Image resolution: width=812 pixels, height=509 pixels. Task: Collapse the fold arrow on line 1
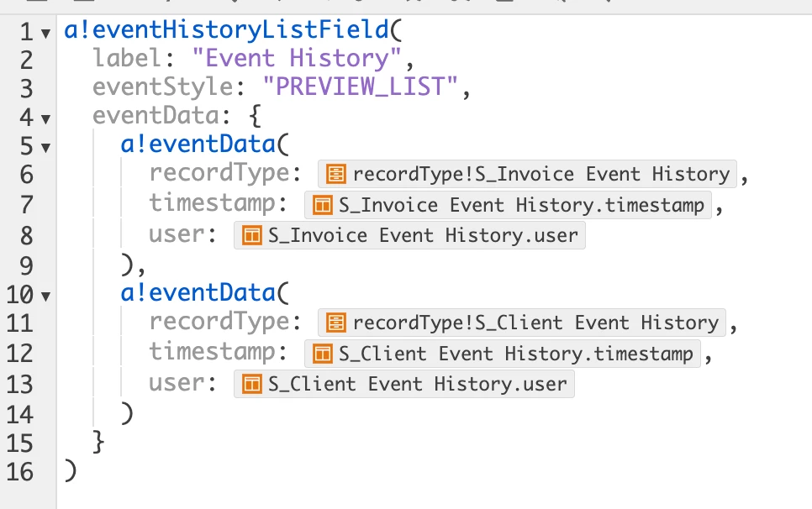(x=45, y=34)
